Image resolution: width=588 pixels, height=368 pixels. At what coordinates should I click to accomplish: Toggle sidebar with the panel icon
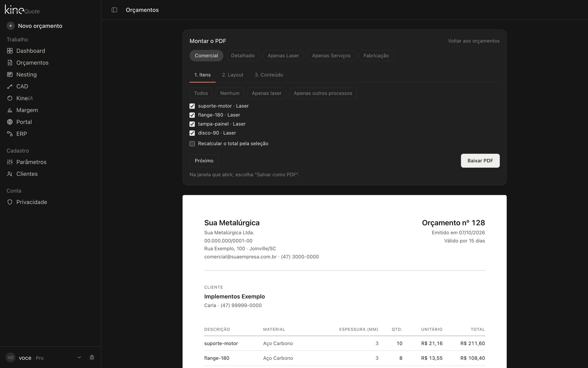point(114,10)
